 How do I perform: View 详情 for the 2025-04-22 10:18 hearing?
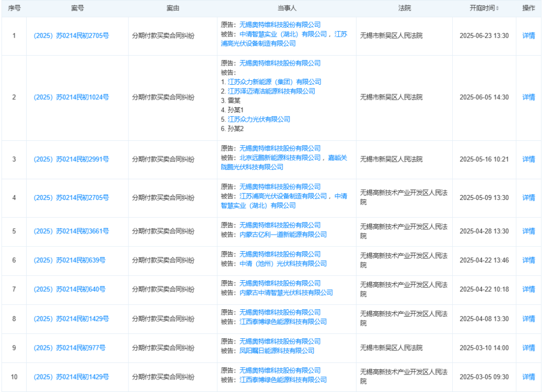tap(528, 289)
